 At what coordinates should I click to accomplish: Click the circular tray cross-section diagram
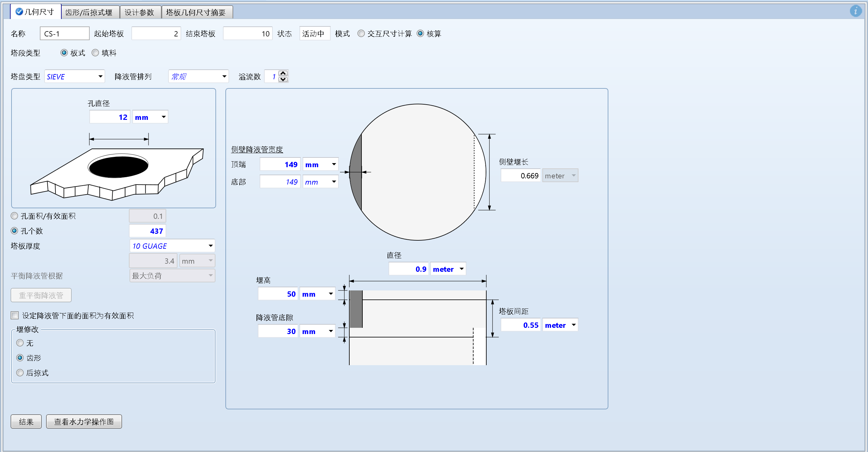(417, 172)
